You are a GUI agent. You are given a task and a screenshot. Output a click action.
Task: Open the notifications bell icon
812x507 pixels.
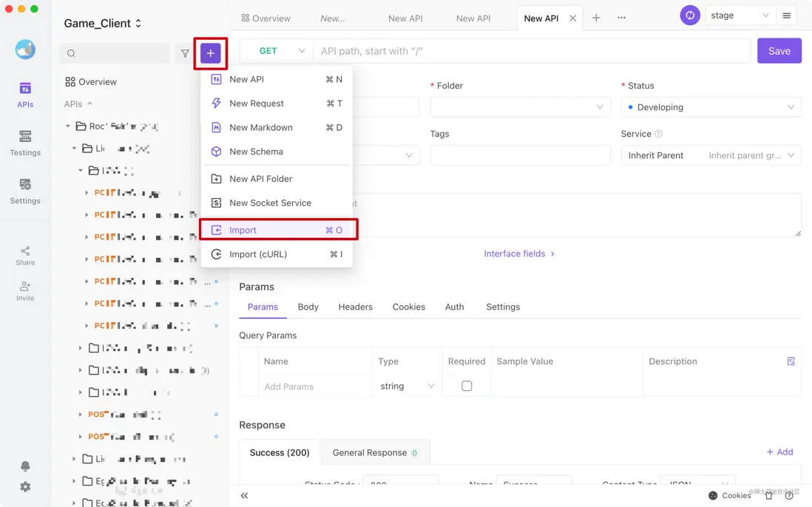pos(25,466)
